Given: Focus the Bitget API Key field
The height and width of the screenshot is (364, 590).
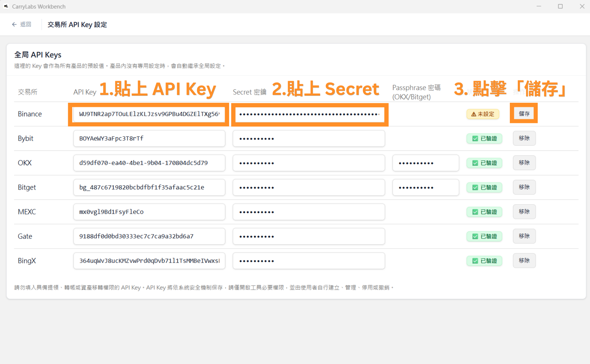Looking at the screenshot, I should point(149,187).
